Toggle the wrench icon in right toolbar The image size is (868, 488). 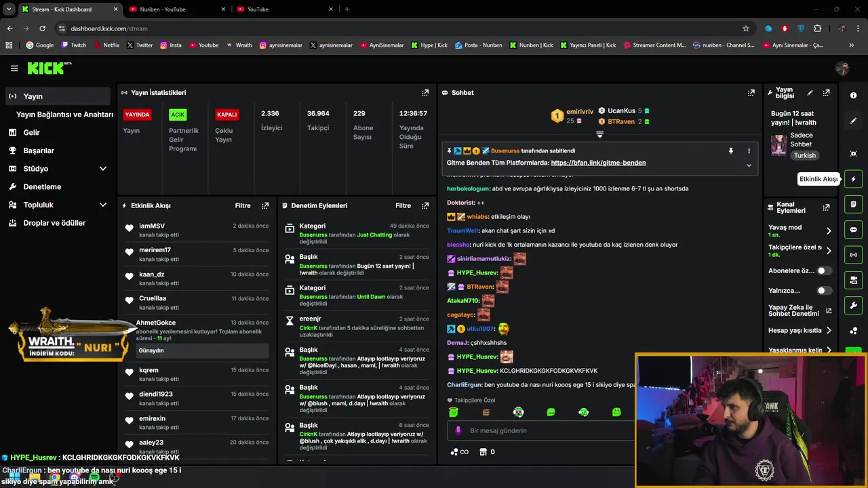coord(853,305)
